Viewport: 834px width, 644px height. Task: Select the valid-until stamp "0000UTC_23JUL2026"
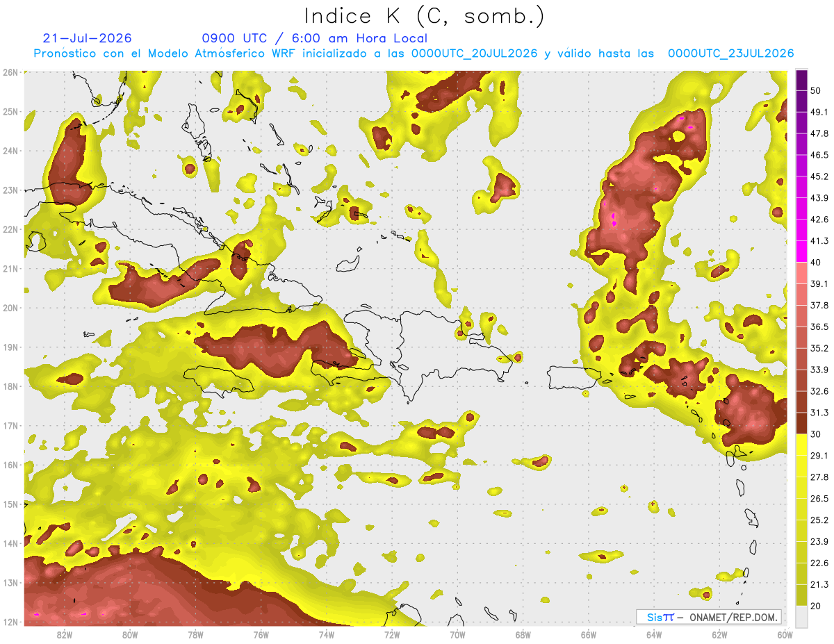pyautogui.click(x=731, y=53)
